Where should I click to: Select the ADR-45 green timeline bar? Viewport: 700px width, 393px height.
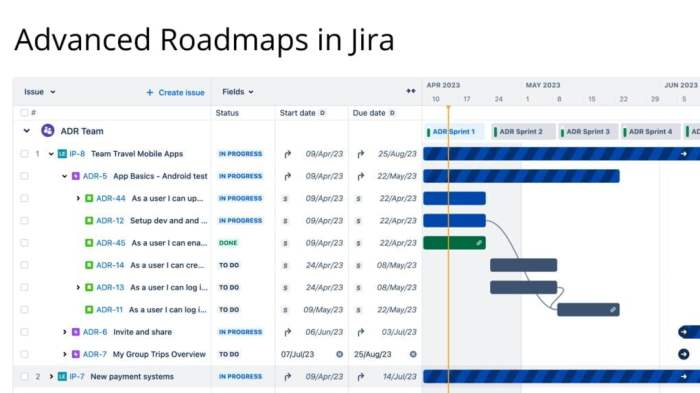(x=454, y=243)
